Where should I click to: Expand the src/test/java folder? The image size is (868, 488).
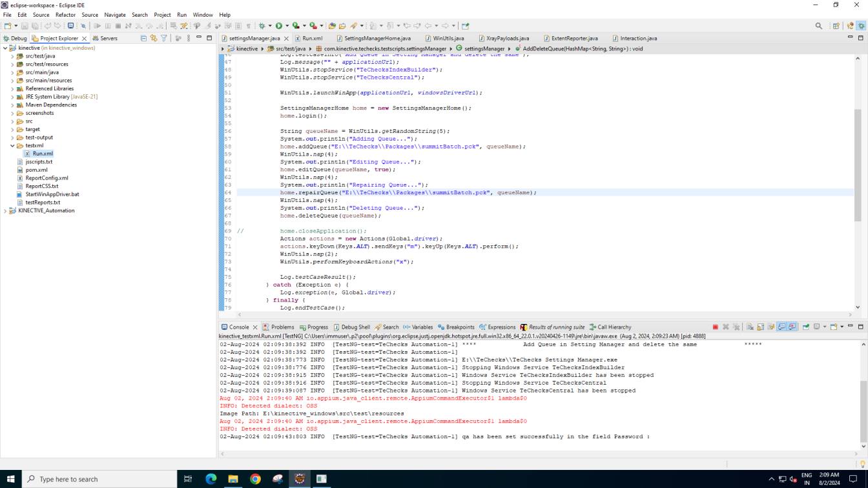tap(12, 56)
